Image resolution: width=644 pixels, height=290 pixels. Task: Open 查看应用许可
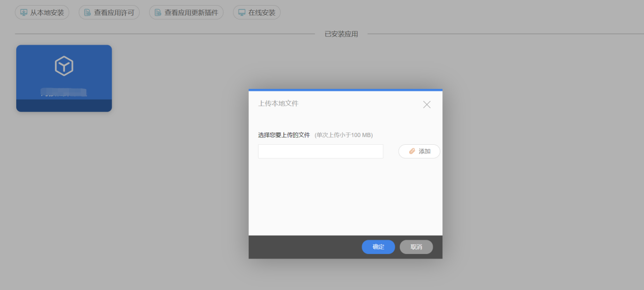(109, 13)
